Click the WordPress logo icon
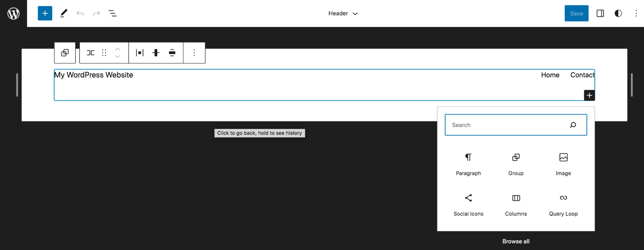This screenshot has width=644, height=250. point(14,14)
